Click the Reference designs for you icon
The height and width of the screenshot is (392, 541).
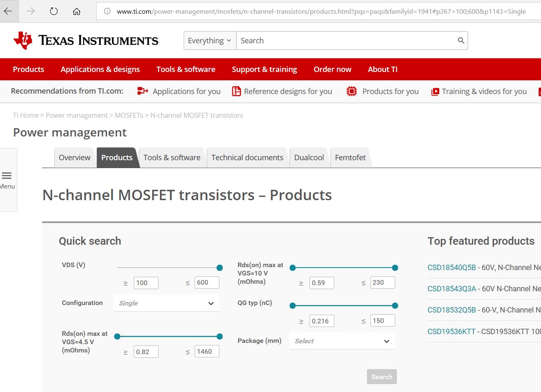237,91
